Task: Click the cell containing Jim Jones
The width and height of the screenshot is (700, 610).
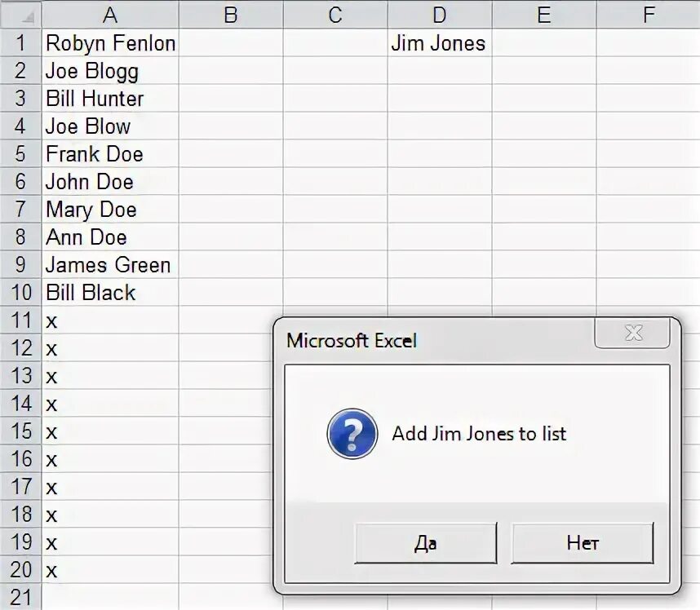Action: [x=440, y=43]
